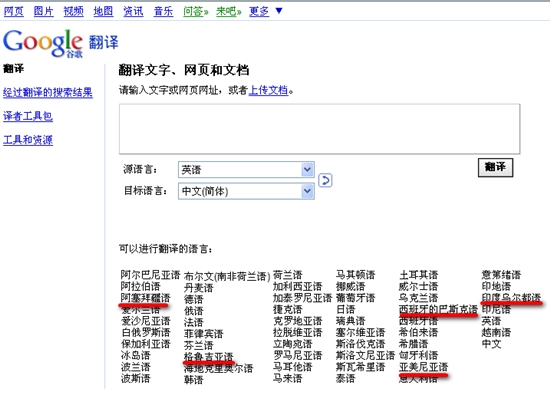Click 德语 in the language list
The height and width of the screenshot is (398, 550).
(194, 299)
